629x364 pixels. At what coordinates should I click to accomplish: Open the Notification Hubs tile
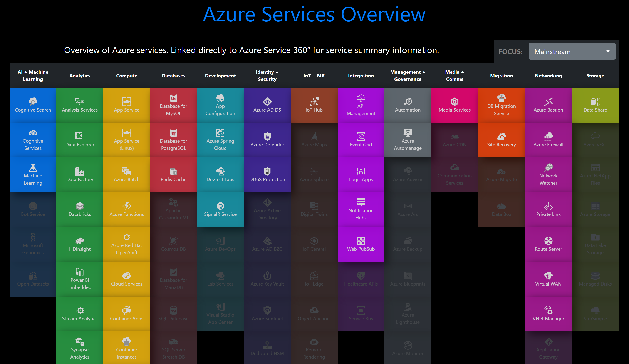click(x=361, y=210)
